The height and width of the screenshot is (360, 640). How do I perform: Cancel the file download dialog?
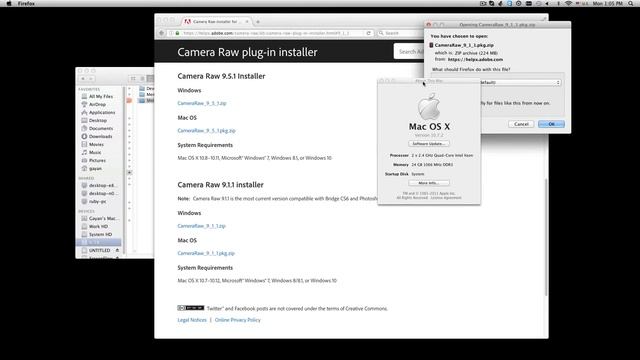(521, 124)
